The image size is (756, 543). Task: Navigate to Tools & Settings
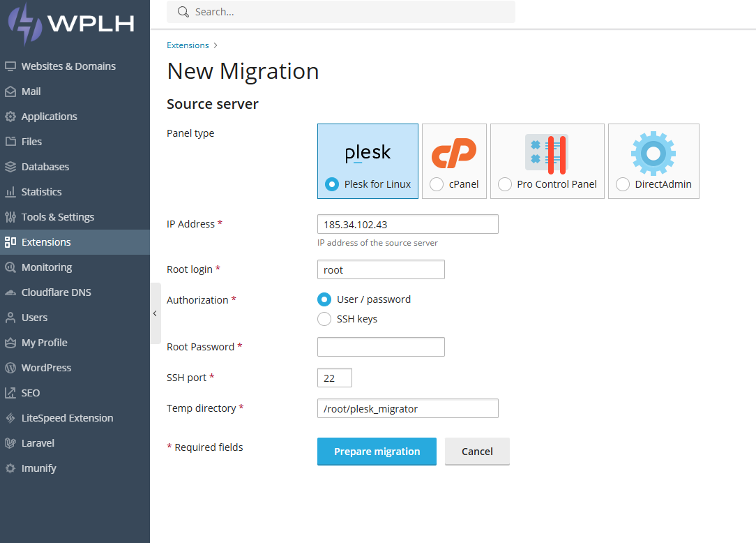[x=75, y=217]
